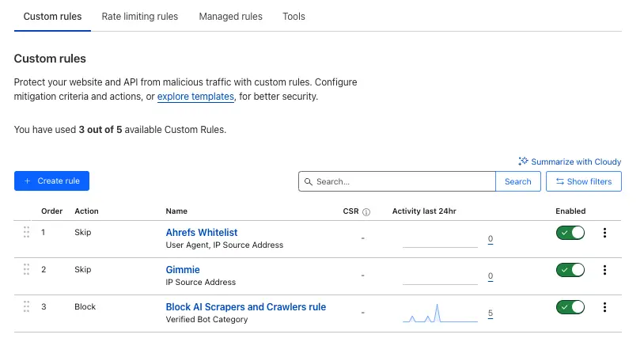Click the activity sparkline for Block AI Scrapers
The image size is (644, 342).
coord(441,313)
